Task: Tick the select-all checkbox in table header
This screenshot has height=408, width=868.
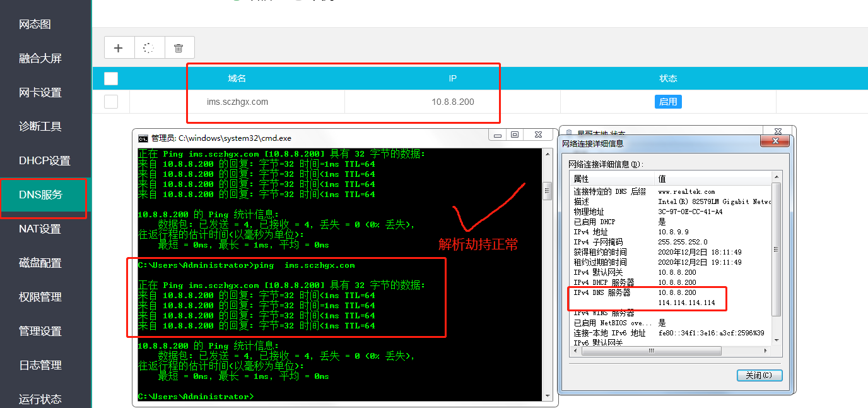Action: [x=111, y=78]
